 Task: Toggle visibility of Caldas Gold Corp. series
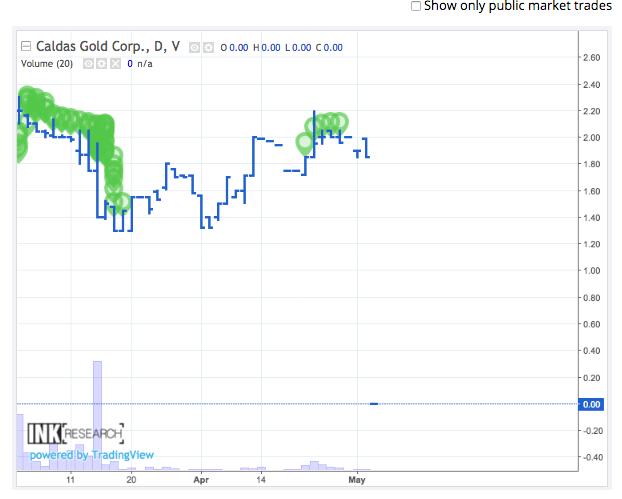pyautogui.click(x=194, y=48)
